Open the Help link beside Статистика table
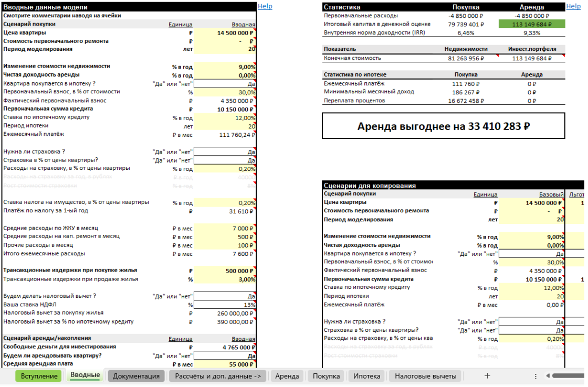Viewport: 588px width, 387px height. click(573, 6)
